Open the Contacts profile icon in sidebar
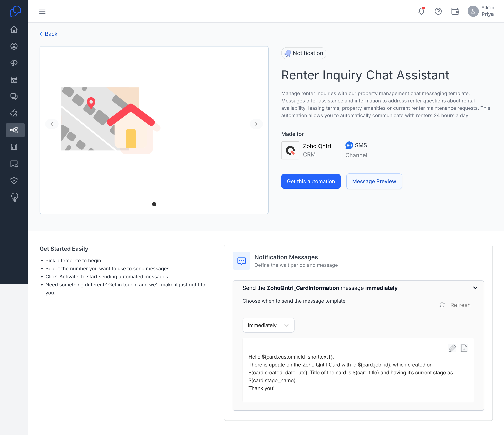The image size is (504, 435). pyautogui.click(x=14, y=46)
